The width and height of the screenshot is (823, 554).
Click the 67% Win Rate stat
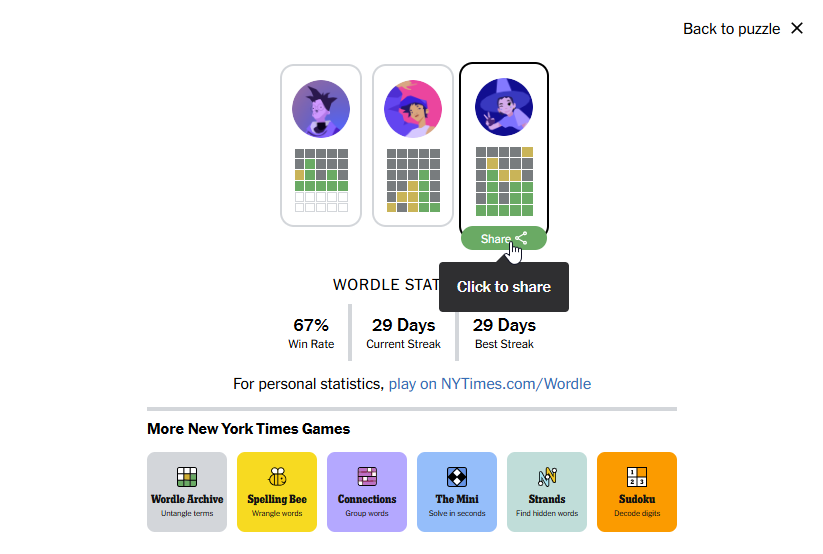[x=311, y=333]
